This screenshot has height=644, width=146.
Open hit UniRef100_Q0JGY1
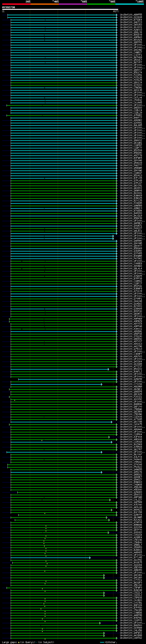[131, 27]
